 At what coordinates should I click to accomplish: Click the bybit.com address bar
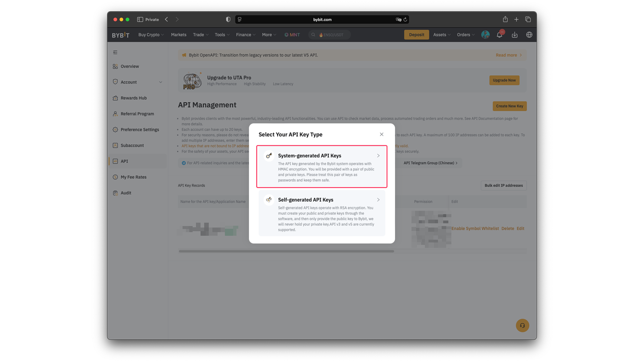point(322,19)
